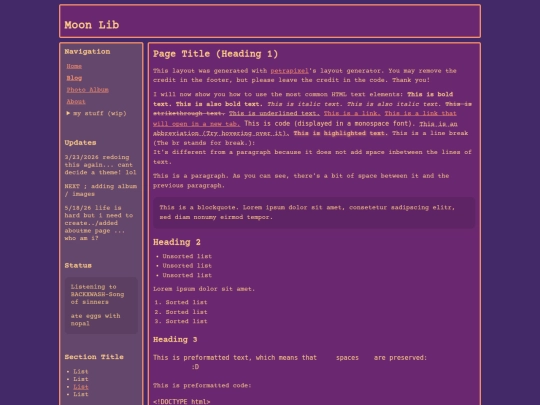This screenshot has height=405, width=540.
Task: Click the 'Listening to BACKWASH-Song of sinners' status
Action: tap(97, 294)
